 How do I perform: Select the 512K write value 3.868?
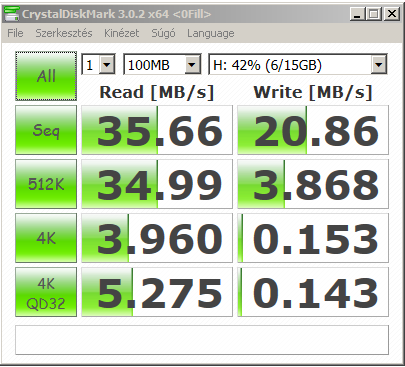pyautogui.click(x=313, y=184)
